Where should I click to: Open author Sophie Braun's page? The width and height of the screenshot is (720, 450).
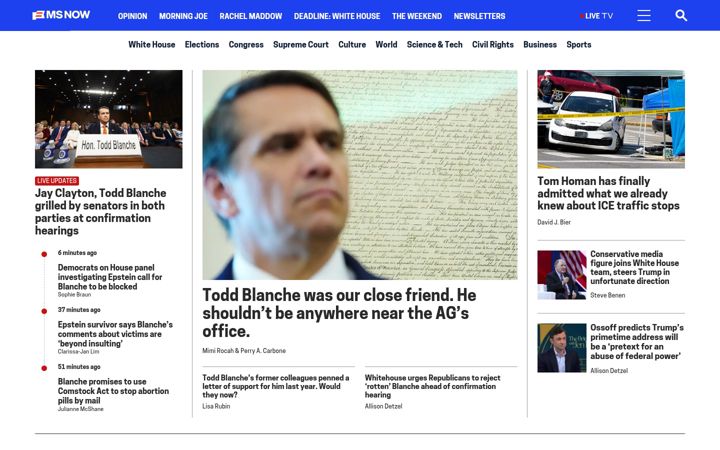pos(74,295)
